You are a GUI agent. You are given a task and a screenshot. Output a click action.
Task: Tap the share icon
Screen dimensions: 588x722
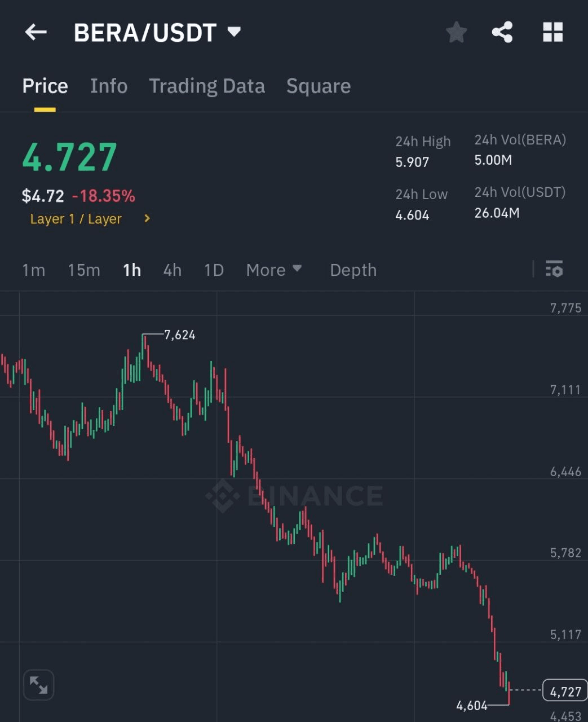pyautogui.click(x=502, y=32)
